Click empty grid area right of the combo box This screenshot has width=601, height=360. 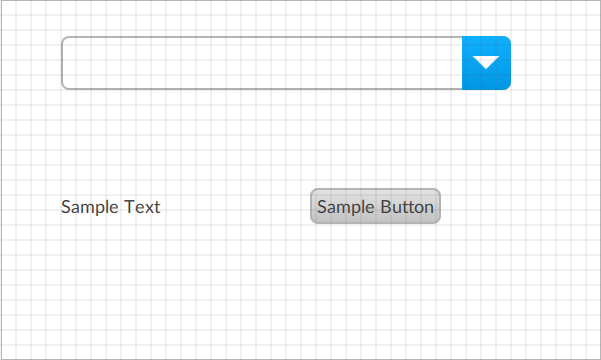pyautogui.click(x=554, y=63)
